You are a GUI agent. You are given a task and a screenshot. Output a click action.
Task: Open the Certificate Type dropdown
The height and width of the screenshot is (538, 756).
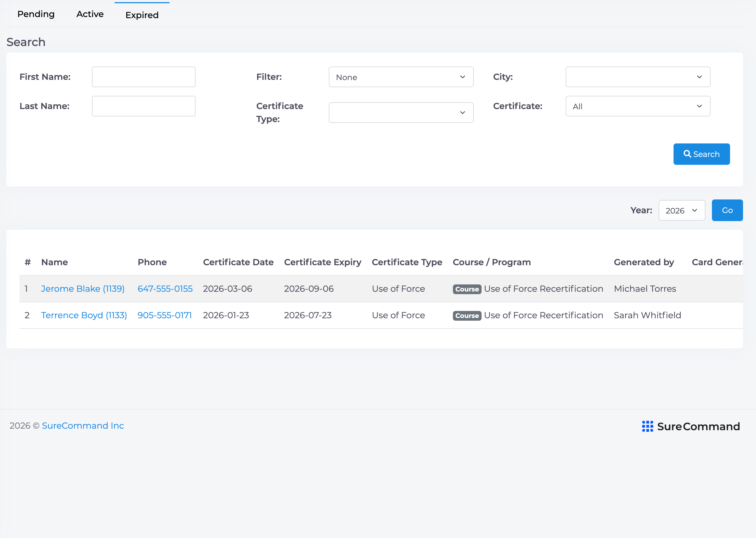pos(401,113)
